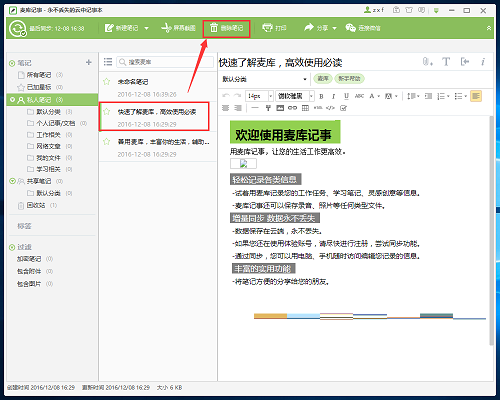Filter notes by 包含图片

[x=35, y=284]
